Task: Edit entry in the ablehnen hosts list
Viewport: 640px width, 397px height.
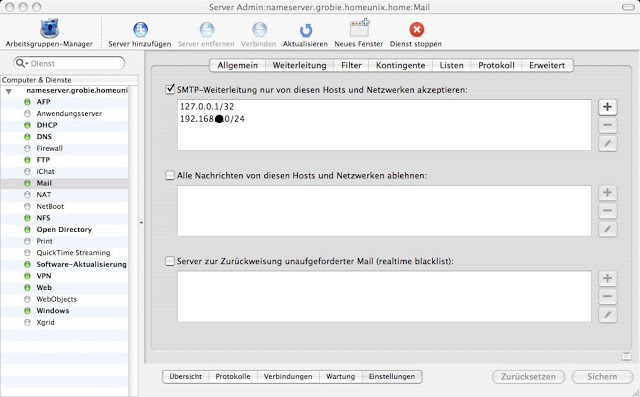Action: click(607, 229)
